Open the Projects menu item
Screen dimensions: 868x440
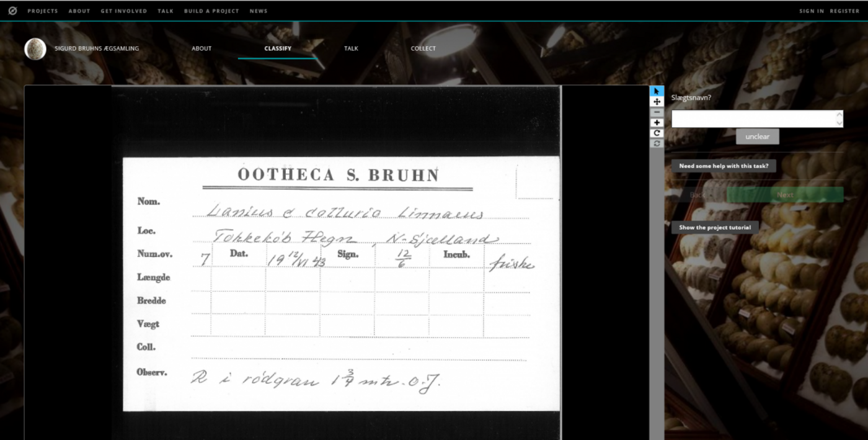click(x=43, y=11)
